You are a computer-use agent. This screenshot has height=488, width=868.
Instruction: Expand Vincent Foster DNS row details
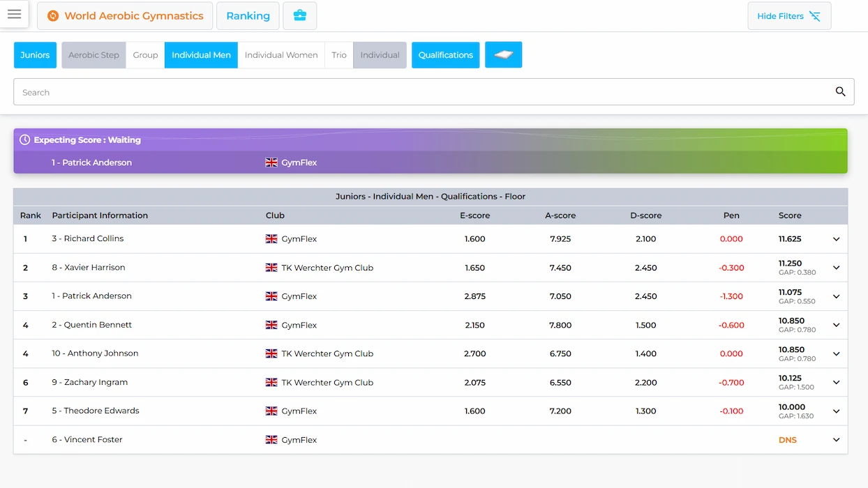point(836,440)
